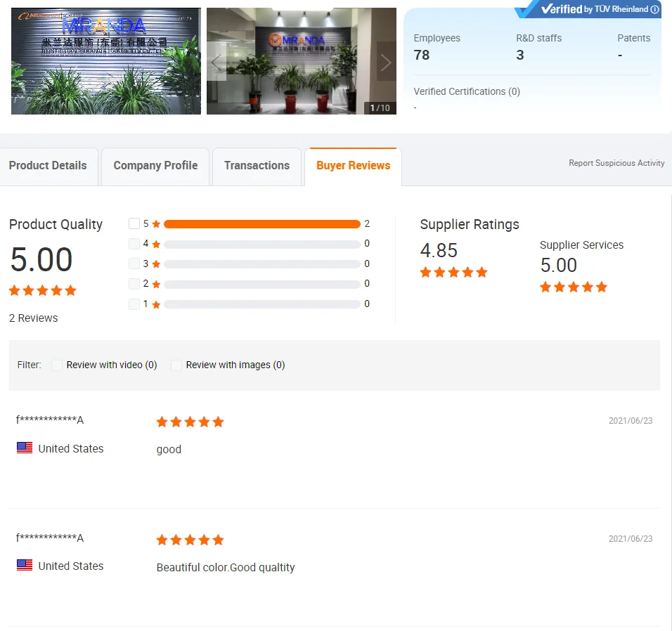Click the Supplier Services 5.00 score

tap(558, 265)
